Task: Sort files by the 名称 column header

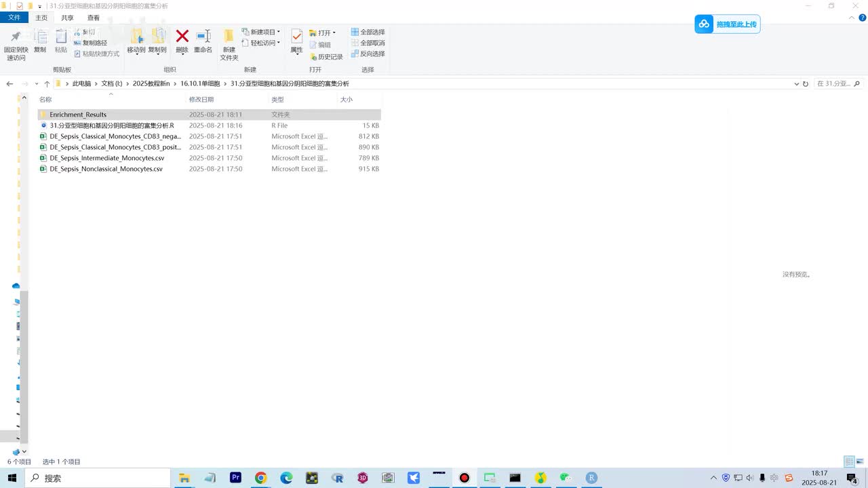Action: [x=111, y=100]
